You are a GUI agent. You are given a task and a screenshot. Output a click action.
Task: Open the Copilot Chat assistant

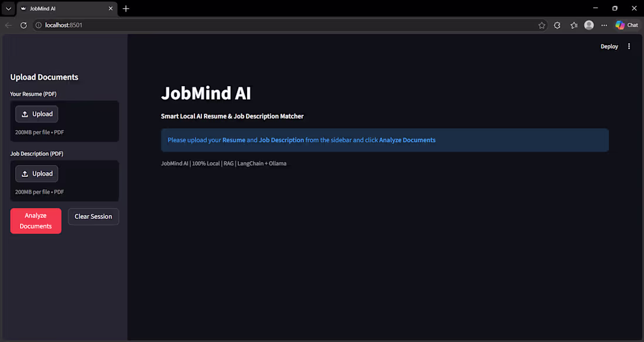coord(626,25)
